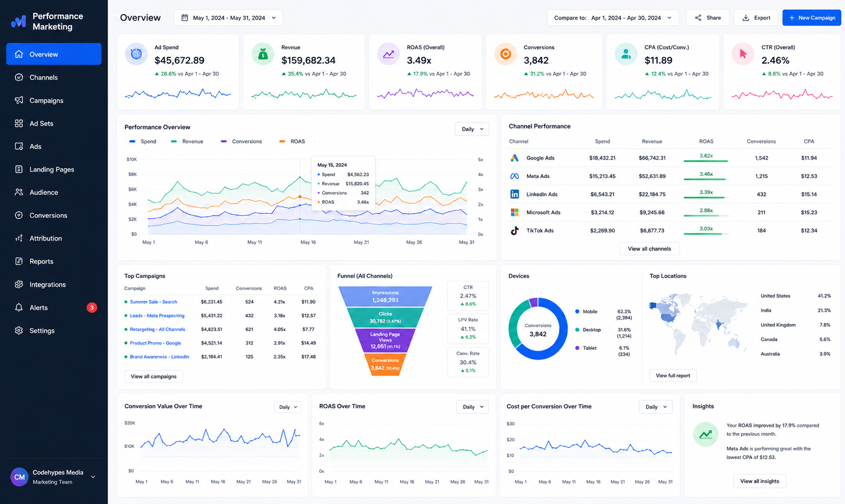Click the Channels sidebar icon
845x504 pixels.
19,77
